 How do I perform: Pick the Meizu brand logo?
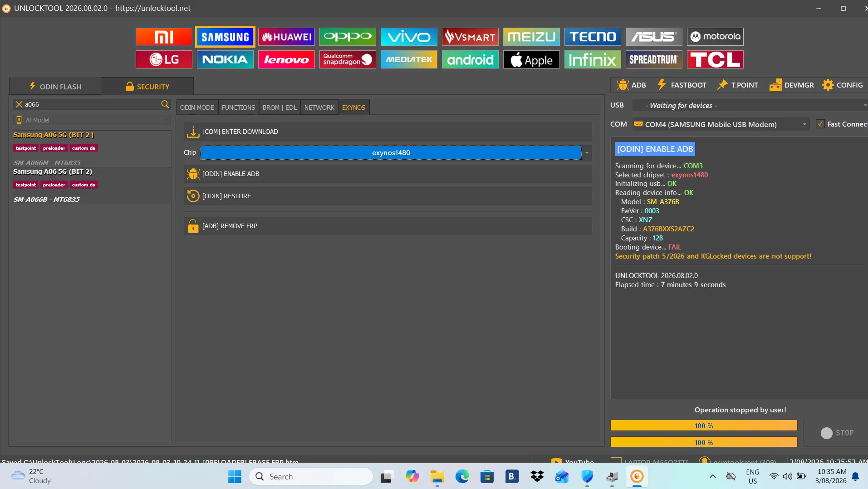point(531,37)
